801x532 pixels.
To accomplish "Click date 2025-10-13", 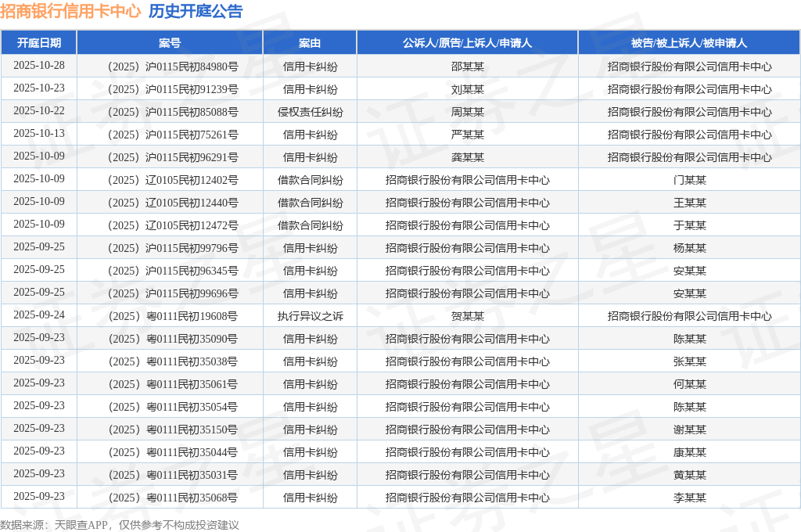I will [39, 134].
